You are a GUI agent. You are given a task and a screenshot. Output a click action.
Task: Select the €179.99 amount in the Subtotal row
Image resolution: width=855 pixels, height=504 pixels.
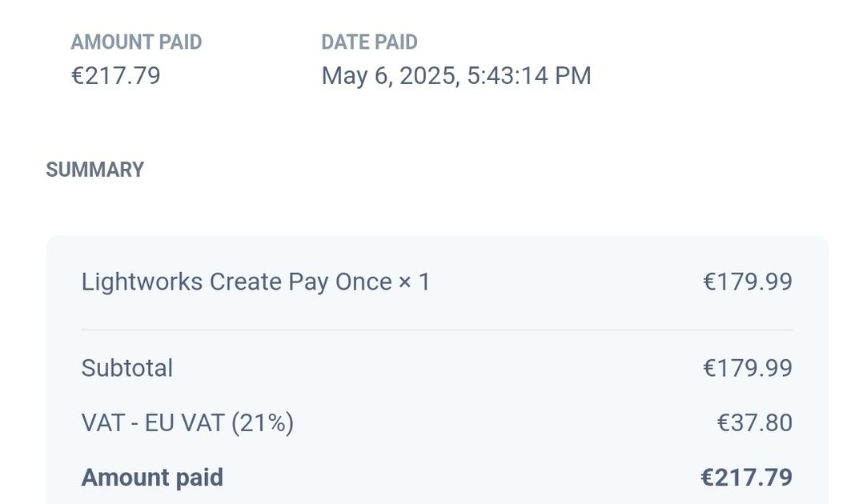(x=747, y=368)
